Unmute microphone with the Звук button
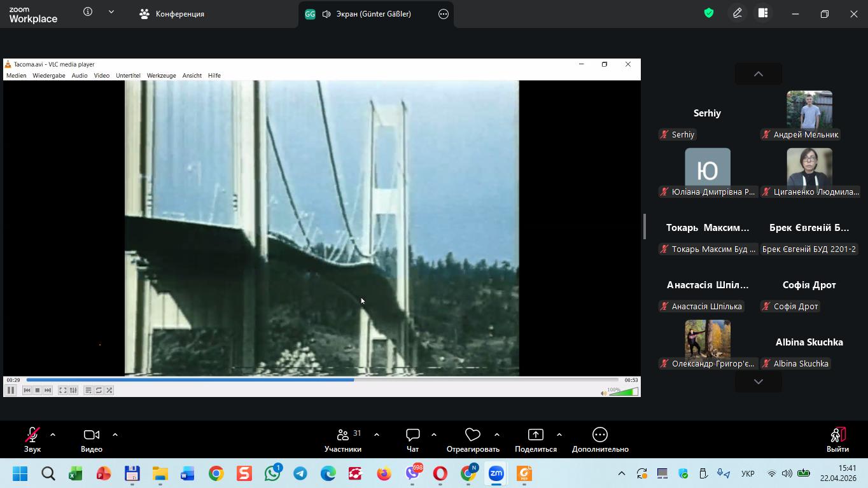 pyautogui.click(x=32, y=435)
